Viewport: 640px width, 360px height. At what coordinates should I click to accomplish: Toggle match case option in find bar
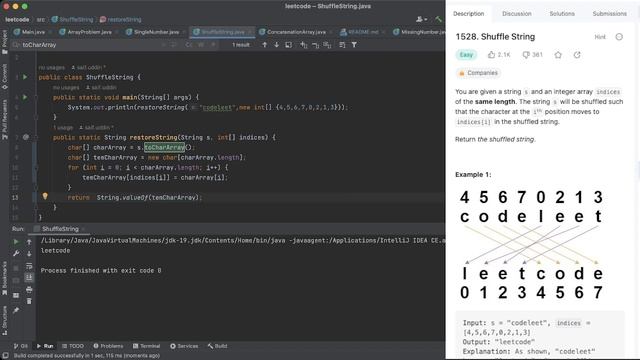[189, 45]
